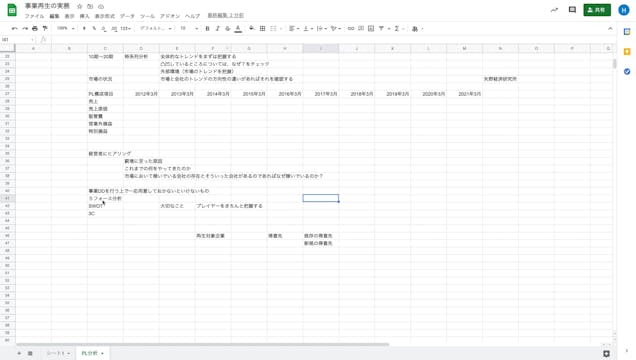This screenshot has width=636, height=360.
Task: Open the borders menu
Action: pyautogui.click(x=262, y=28)
